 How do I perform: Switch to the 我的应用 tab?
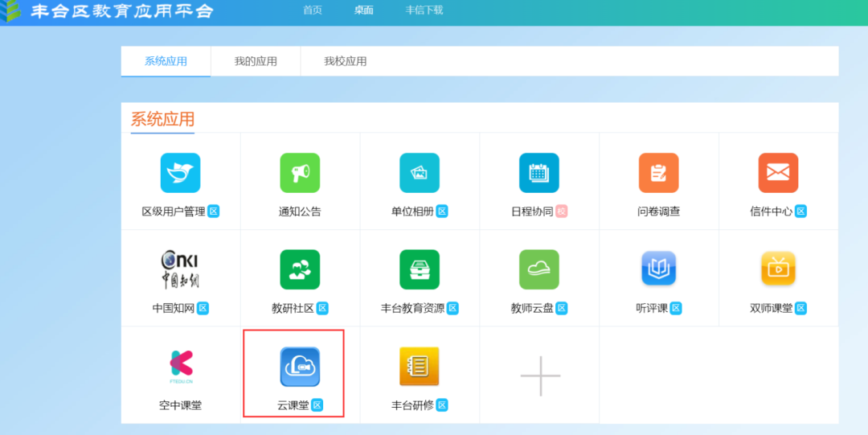[256, 61]
